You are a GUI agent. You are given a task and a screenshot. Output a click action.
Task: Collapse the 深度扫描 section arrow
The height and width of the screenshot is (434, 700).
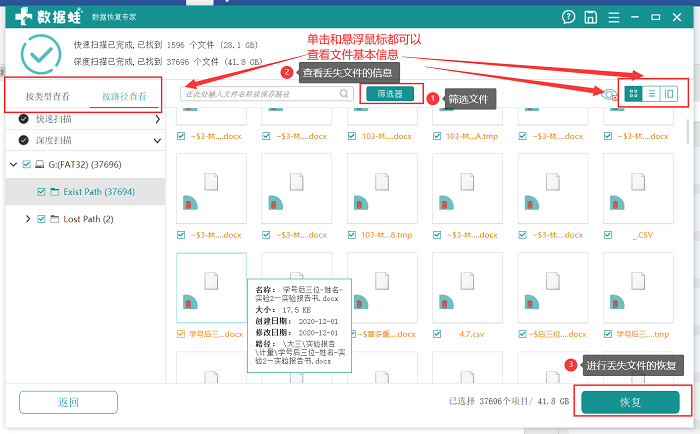point(157,141)
